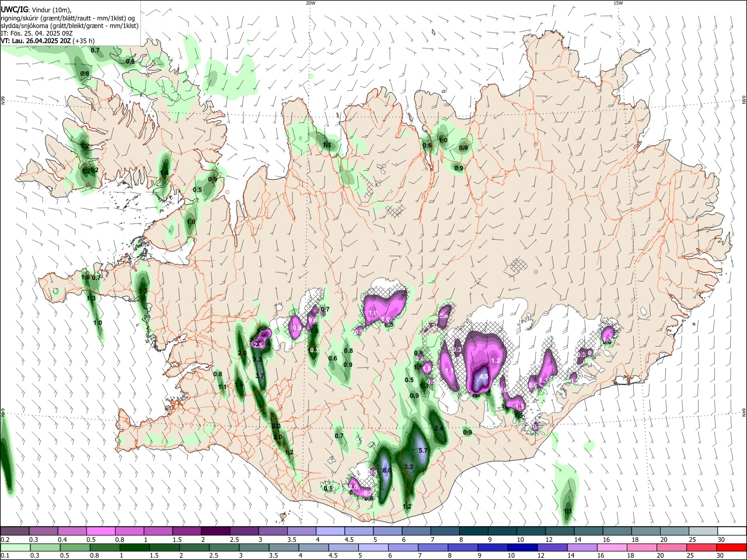747x560 pixels.
Task: Choose the grey-green 2.5 rain scale swatch
Action: point(223,548)
